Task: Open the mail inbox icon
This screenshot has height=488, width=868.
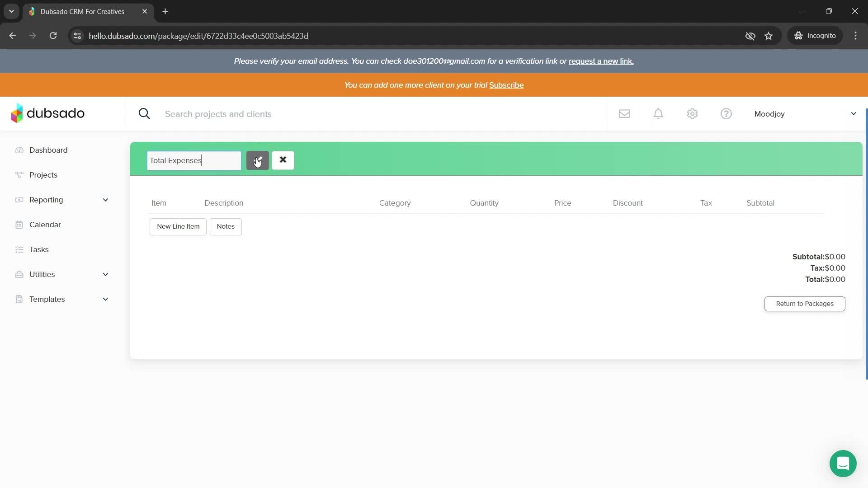Action: point(624,114)
